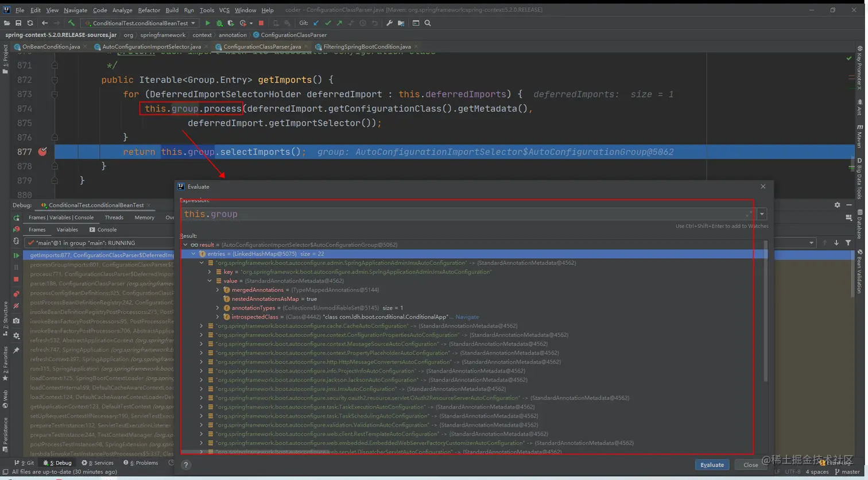This screenshot has height=480, width=868.
Task: Click the Navigate link beside introspectedClass
Action: [x=467, y=317]
